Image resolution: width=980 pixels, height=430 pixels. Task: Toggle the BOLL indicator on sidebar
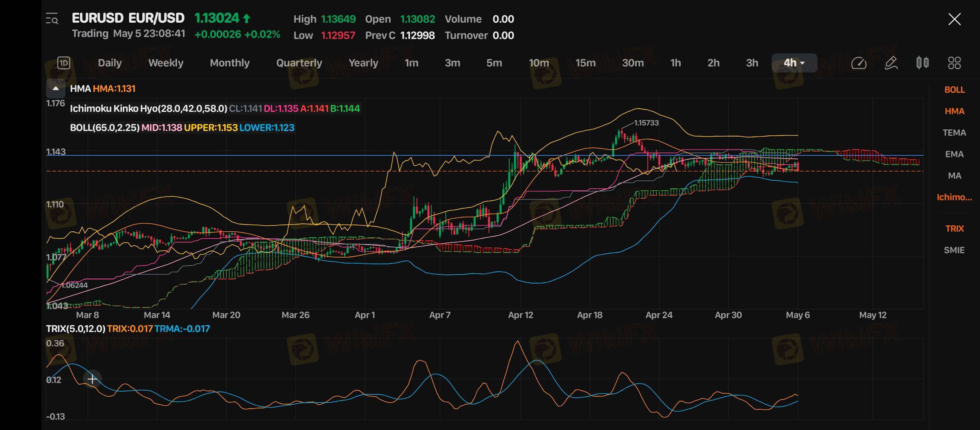[955, 90]
